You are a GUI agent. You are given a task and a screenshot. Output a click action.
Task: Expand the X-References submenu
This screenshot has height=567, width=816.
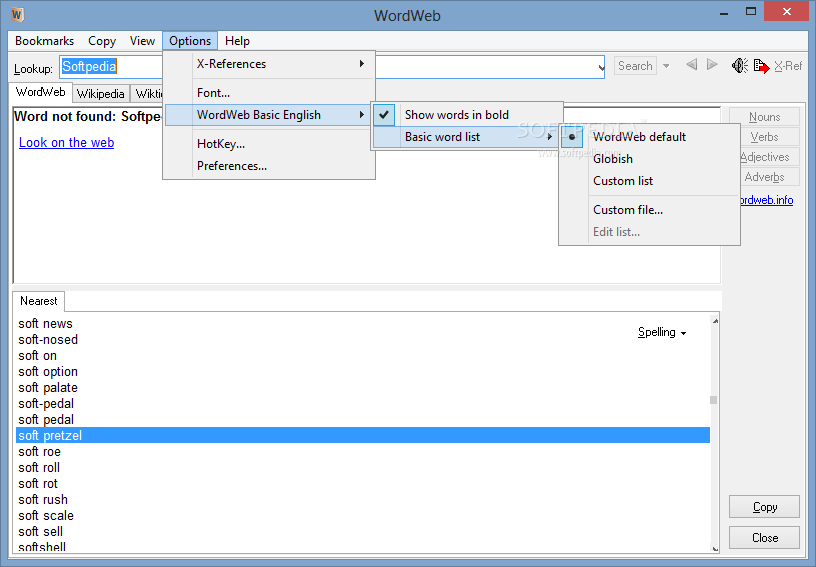coord(270,64)
